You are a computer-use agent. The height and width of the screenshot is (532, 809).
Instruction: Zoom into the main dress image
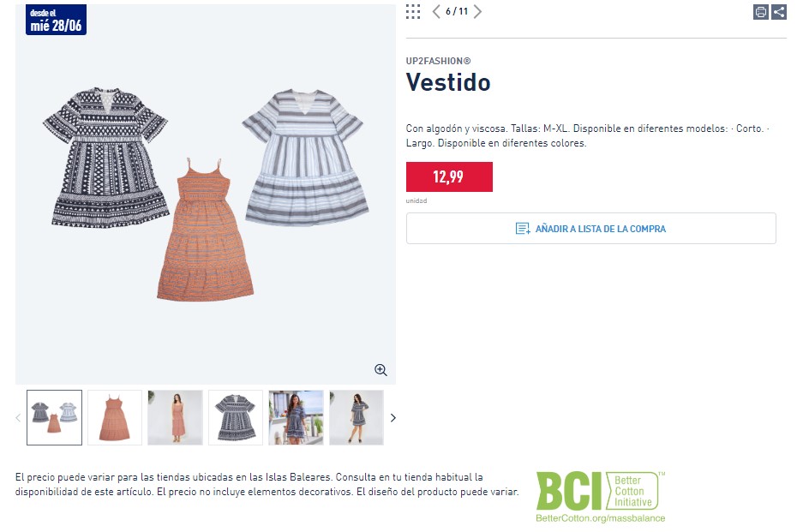coord(381,369)
